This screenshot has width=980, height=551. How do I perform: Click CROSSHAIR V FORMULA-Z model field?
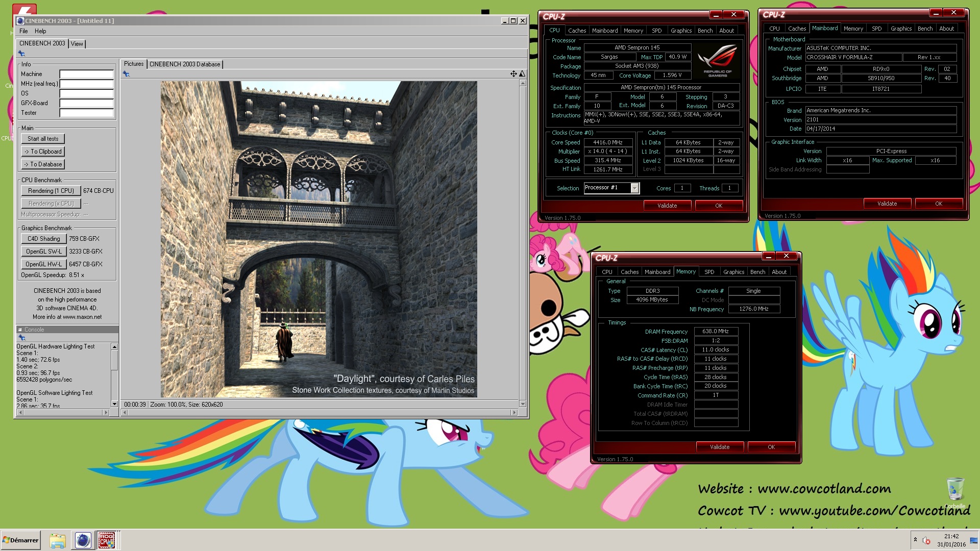pyautogui.click(x=853, y=58)
